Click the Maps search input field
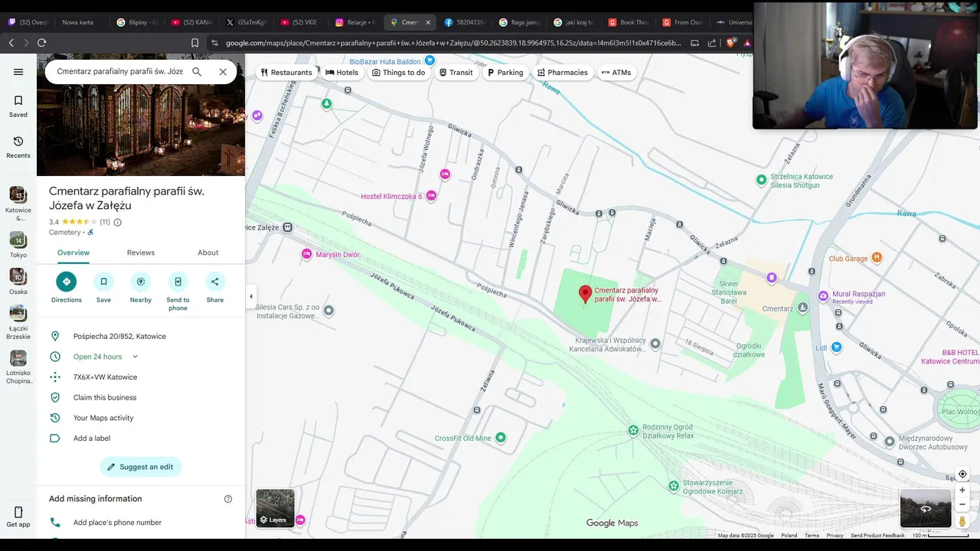 (x=119, y=72)
